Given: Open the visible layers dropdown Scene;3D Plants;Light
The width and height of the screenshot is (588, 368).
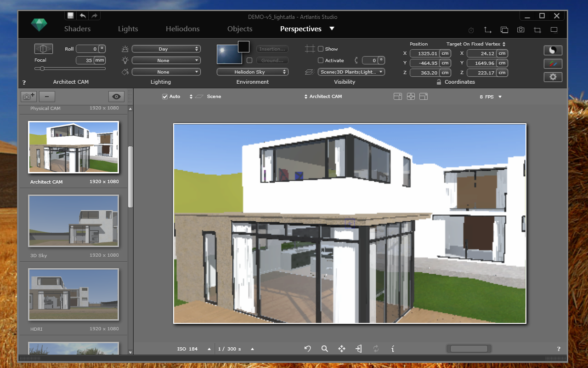Looking at the screenshot, I should click(351, 72).
